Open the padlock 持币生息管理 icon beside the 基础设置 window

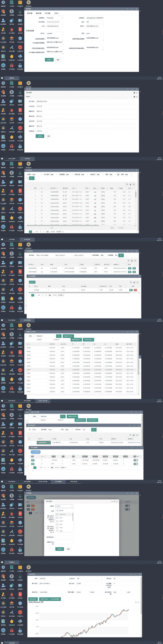[20, 66]
